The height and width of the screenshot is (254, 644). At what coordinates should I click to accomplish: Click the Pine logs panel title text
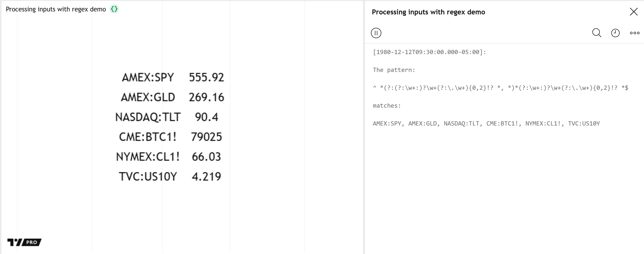coord(428,12)
